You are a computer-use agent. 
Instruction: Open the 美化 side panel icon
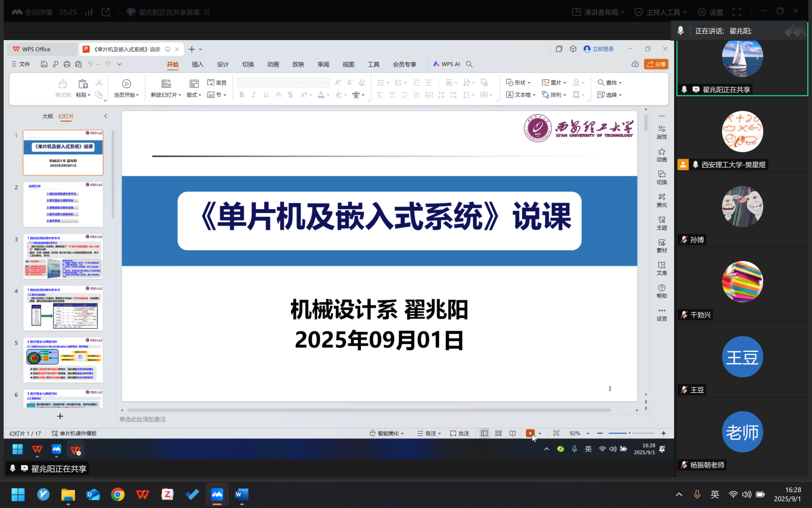(x=661, y=200)
